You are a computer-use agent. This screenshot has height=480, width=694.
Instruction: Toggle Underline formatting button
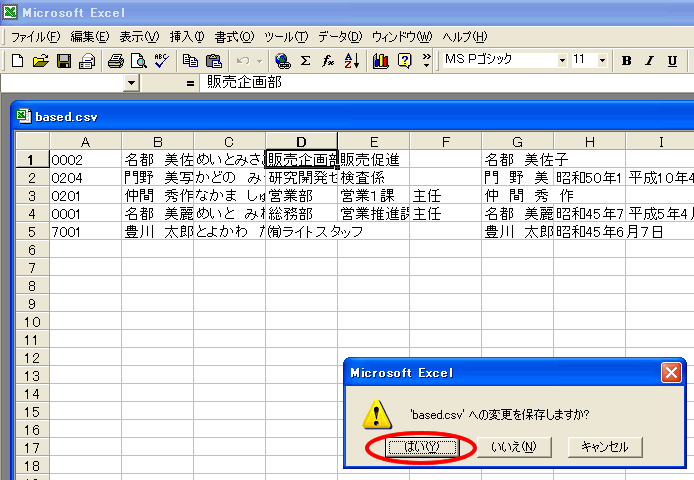tap(672, 61)
